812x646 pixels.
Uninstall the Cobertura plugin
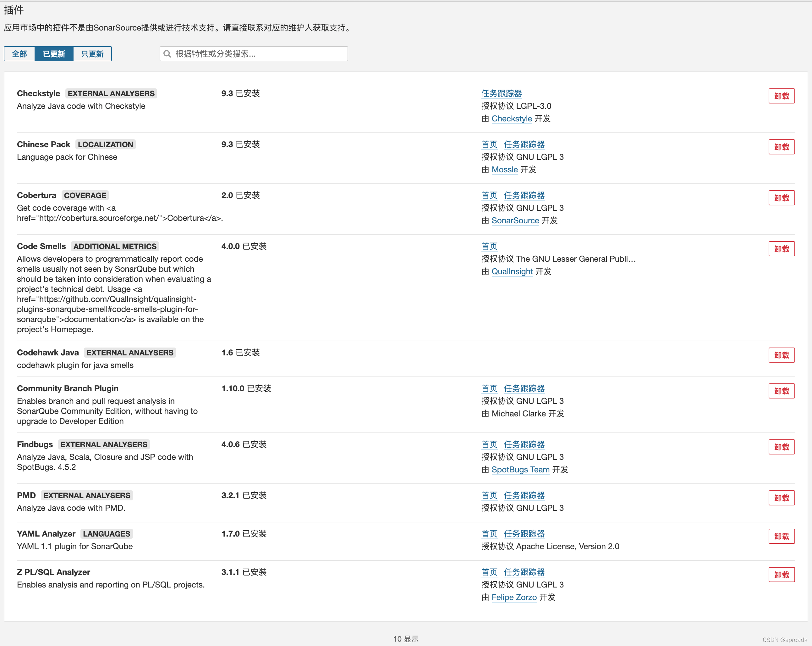coord(781,198)
